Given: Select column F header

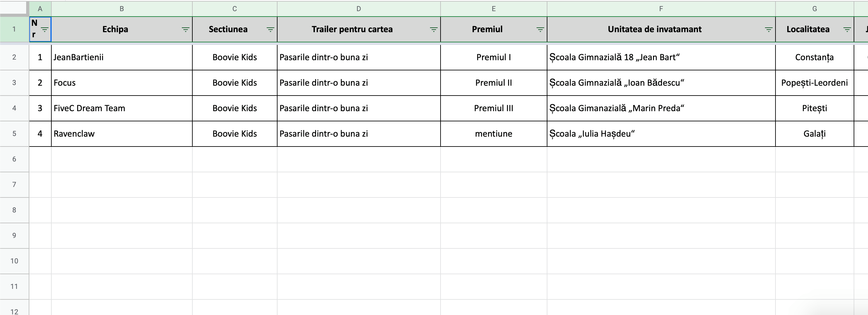Looking at the screenshot, I should click(661, 9).
